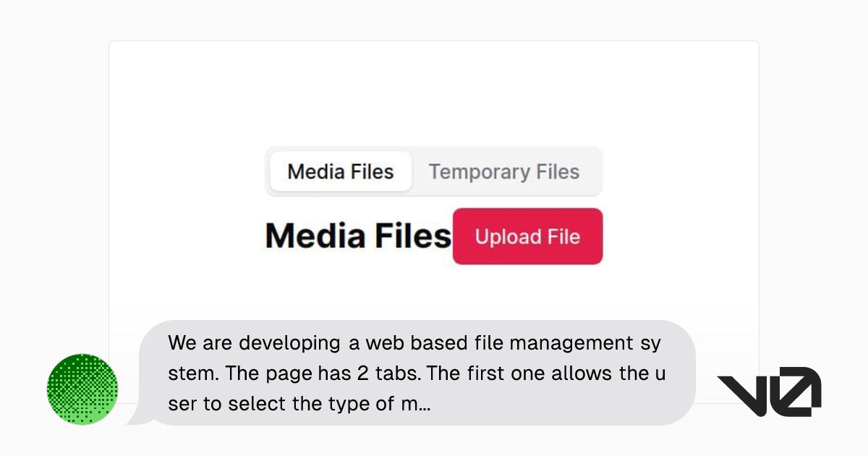Click the red Upload File color block
Image resolution: width=868 pixels, height=456 pixels.
click(x=527, y=236)
